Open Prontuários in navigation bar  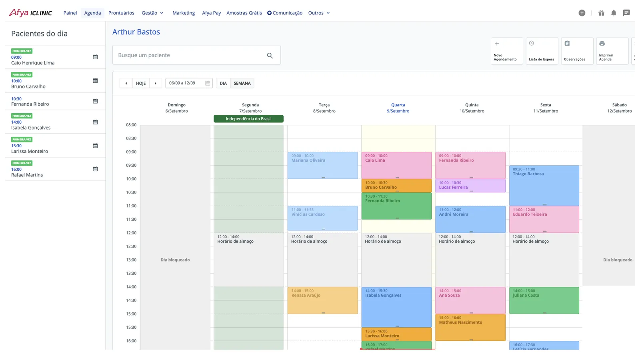tap(121, 13)
